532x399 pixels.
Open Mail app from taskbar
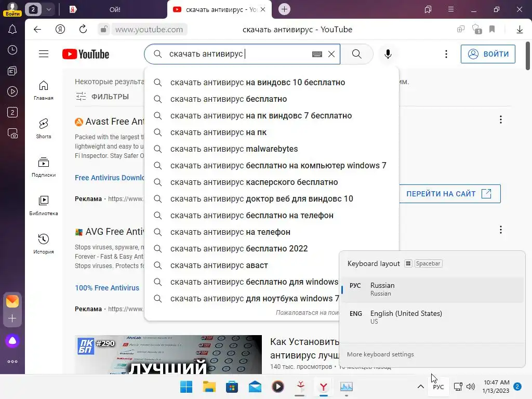(255, 387)
